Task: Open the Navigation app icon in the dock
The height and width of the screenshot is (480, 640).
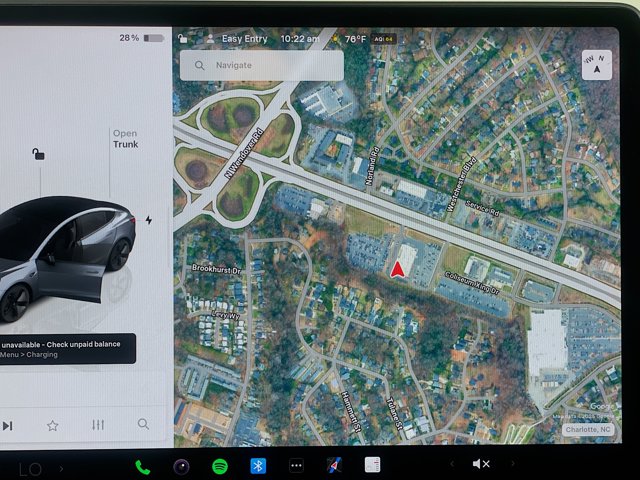Action: point(334,465)
